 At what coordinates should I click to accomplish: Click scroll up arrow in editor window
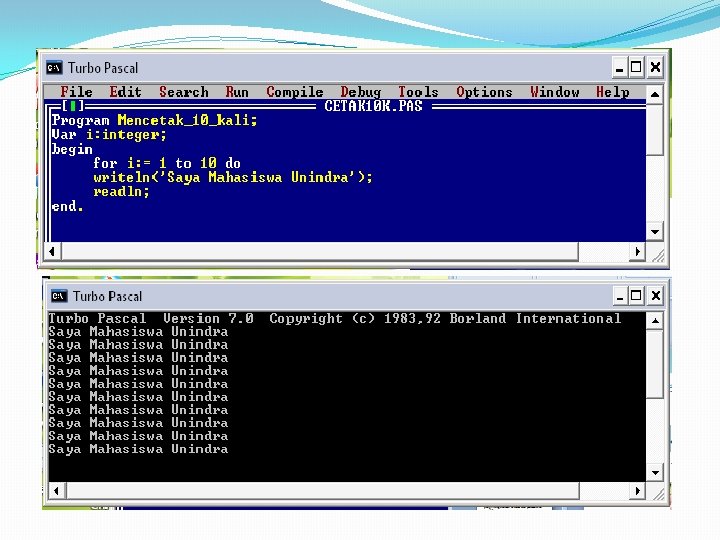(x=655, y=95)
